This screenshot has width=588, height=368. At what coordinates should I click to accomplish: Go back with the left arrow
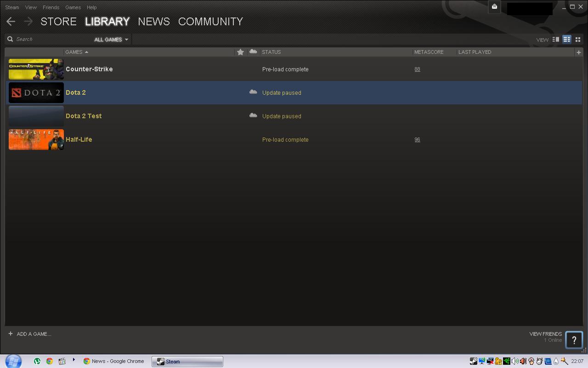coord(11,21)
